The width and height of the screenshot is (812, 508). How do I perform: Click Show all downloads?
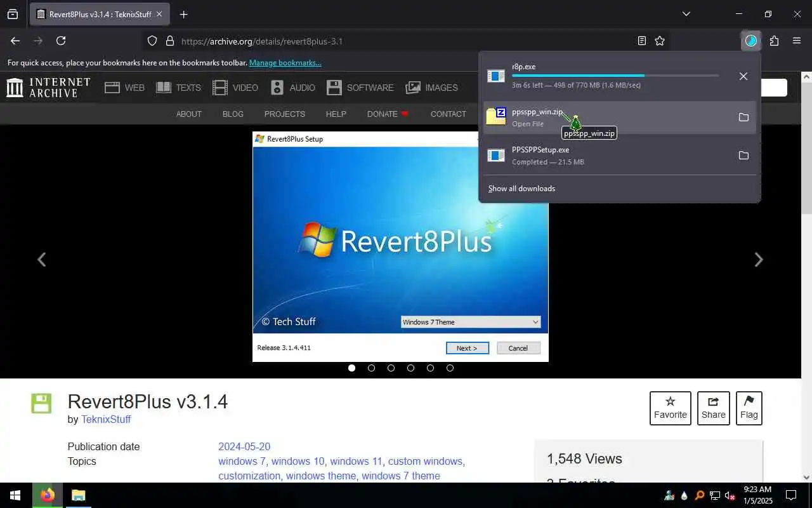click(521, 189)
